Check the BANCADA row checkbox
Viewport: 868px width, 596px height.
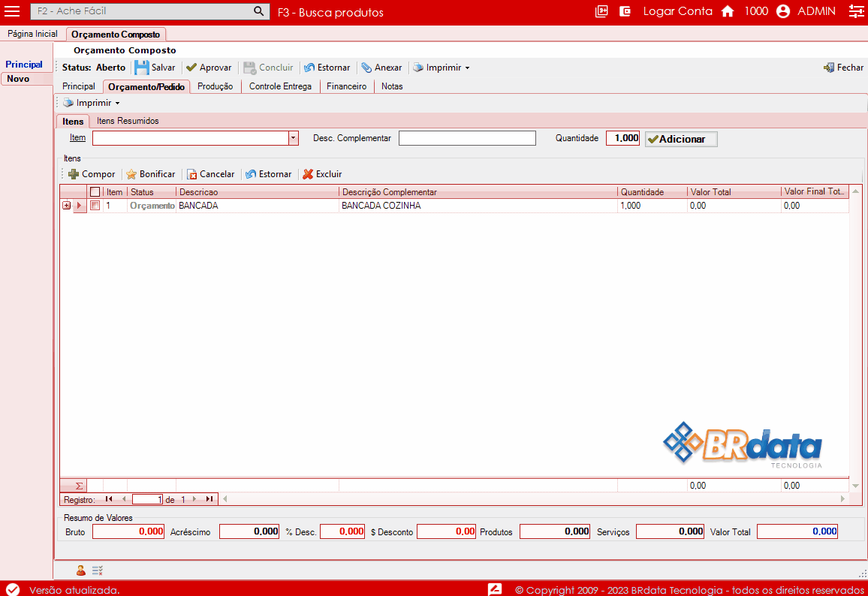pyautogui.click(x=95, y=206)
